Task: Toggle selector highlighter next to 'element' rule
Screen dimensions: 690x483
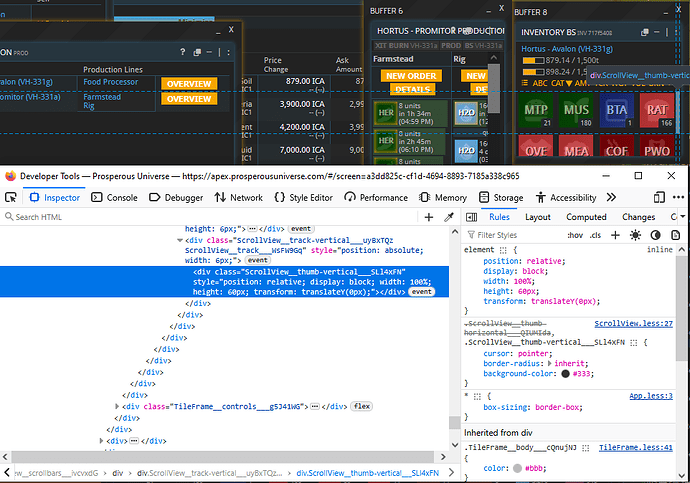Action: [503, 250]
